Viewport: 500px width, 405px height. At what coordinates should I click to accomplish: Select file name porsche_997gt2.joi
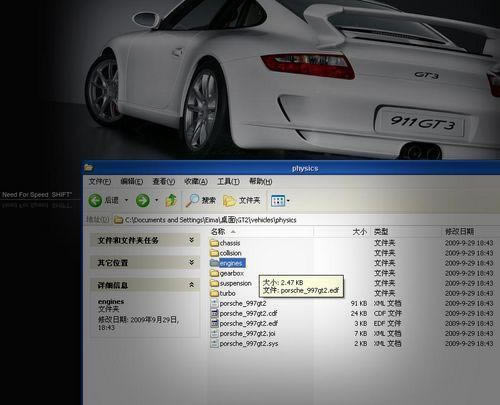pyautogui.click(x=247, y=333)
